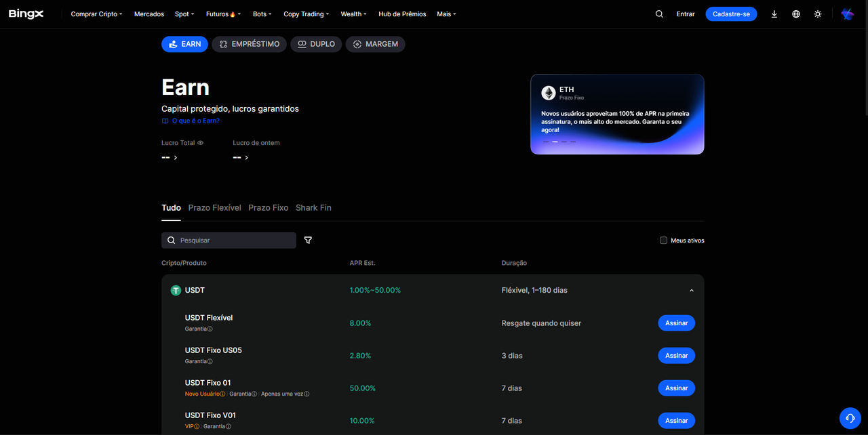
Task: Open Hub de Prêmios menu item
Action: point(402,14)
